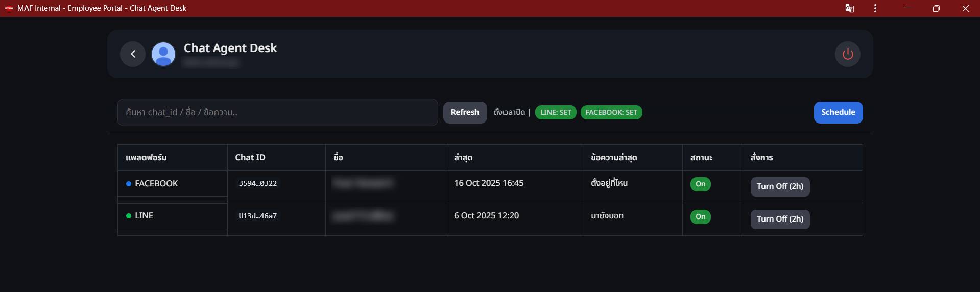The height and width of the screenshot is (292, 980).
Task: Select chat ID U13d...46a7
Action: [x=258, y=216]
